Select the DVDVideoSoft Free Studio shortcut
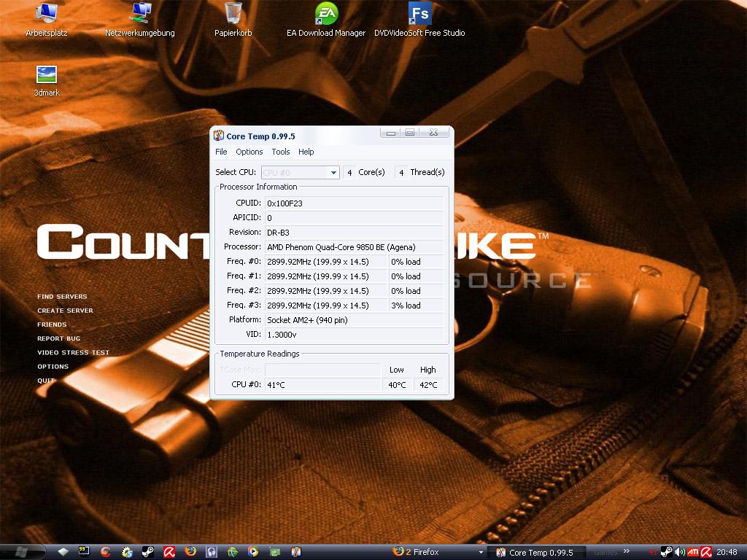The image size is (747, 560). coord(419,19)
